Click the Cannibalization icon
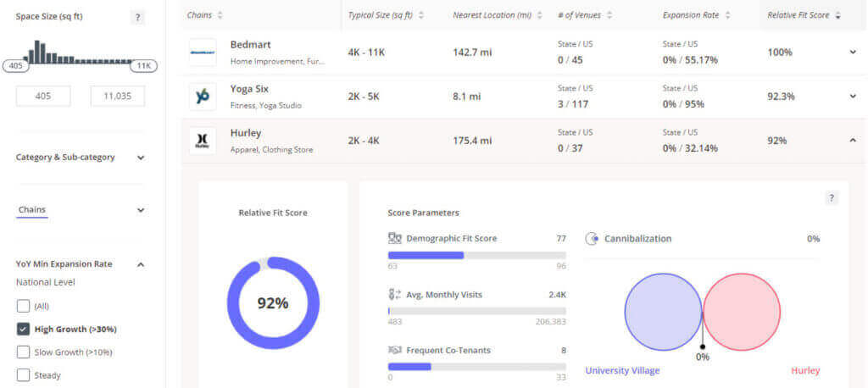Screen dimensions: 868x388 [592, 239]
